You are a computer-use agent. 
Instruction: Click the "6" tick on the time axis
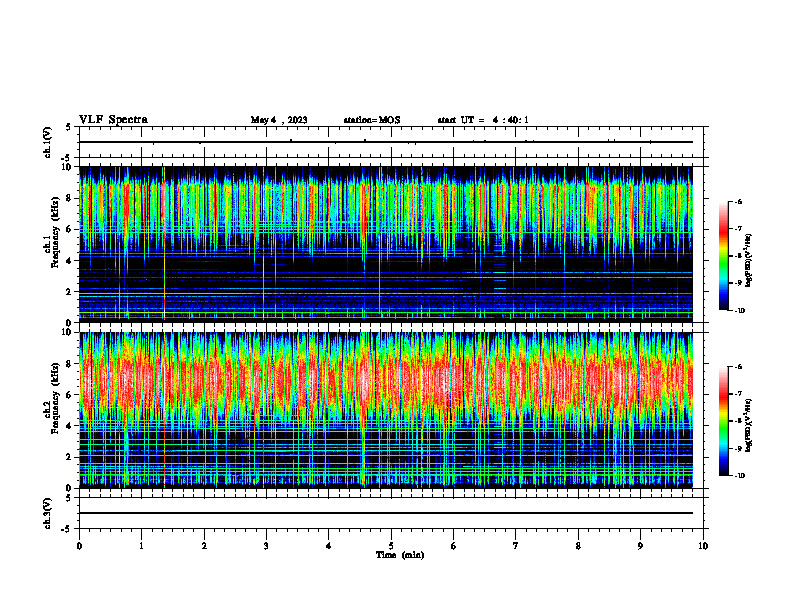point(454,546)
